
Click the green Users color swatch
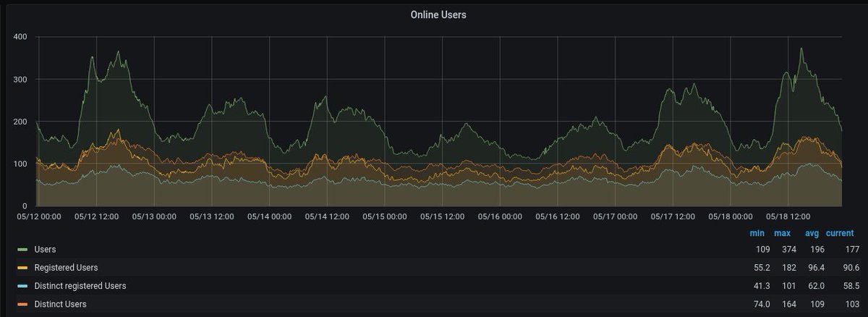click(22, 250)
